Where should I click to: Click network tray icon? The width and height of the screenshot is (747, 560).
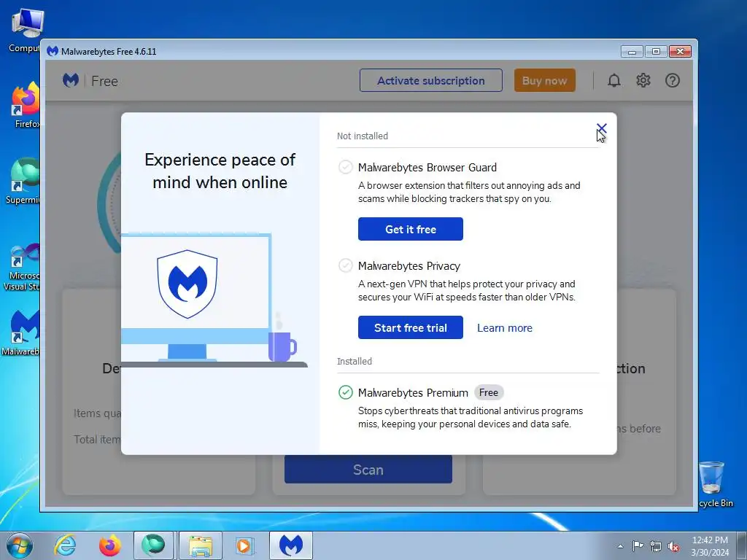(656, 547)
